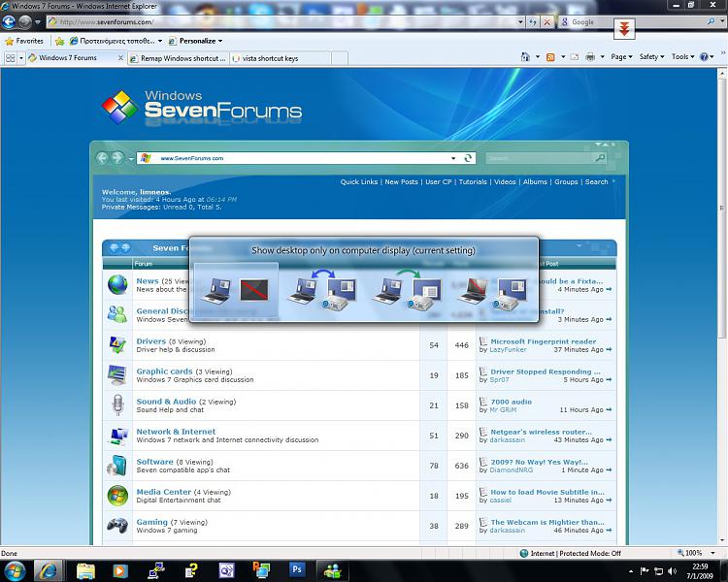Select the Extend displays option
728x582 pixels.
tap(407, 291)
